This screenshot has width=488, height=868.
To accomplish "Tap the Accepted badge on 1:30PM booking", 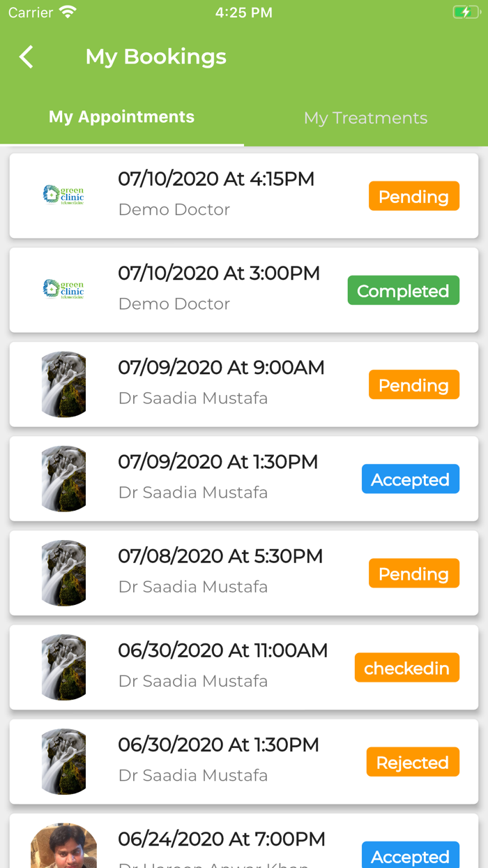I will click(x=410, y=479).
